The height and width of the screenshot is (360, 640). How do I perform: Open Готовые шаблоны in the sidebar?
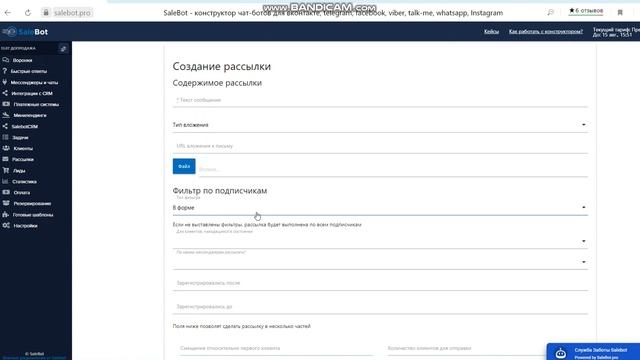pyautogui.click(x=33, y=214)
